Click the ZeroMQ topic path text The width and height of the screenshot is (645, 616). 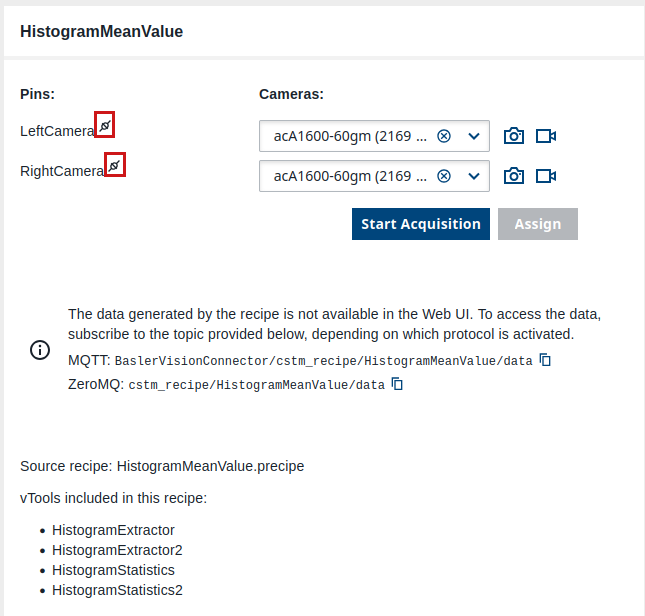(x=256, y=385)
